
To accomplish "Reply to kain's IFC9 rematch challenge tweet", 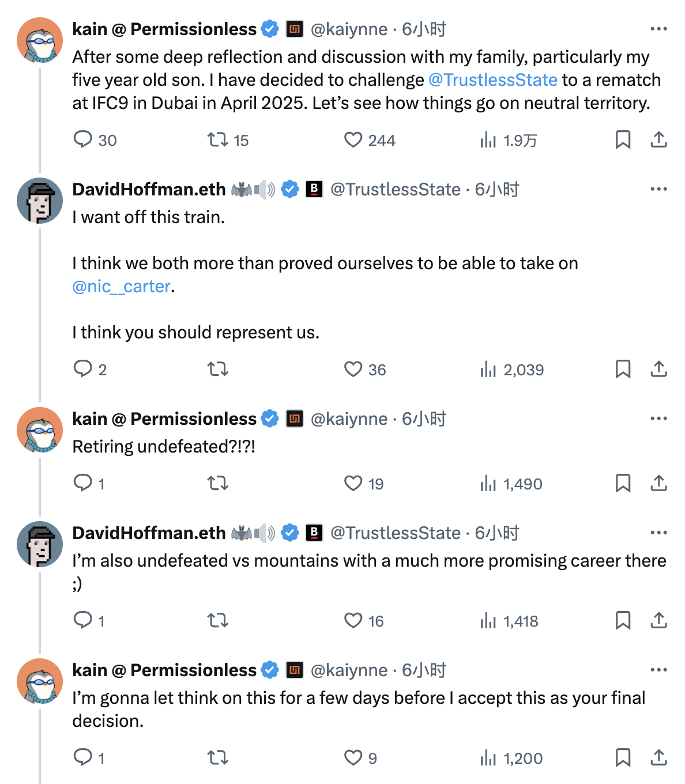I will coord(83,140).
